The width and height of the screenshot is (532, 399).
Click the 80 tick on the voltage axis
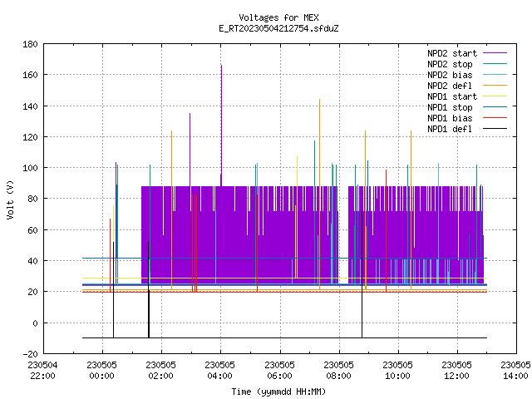32,199
